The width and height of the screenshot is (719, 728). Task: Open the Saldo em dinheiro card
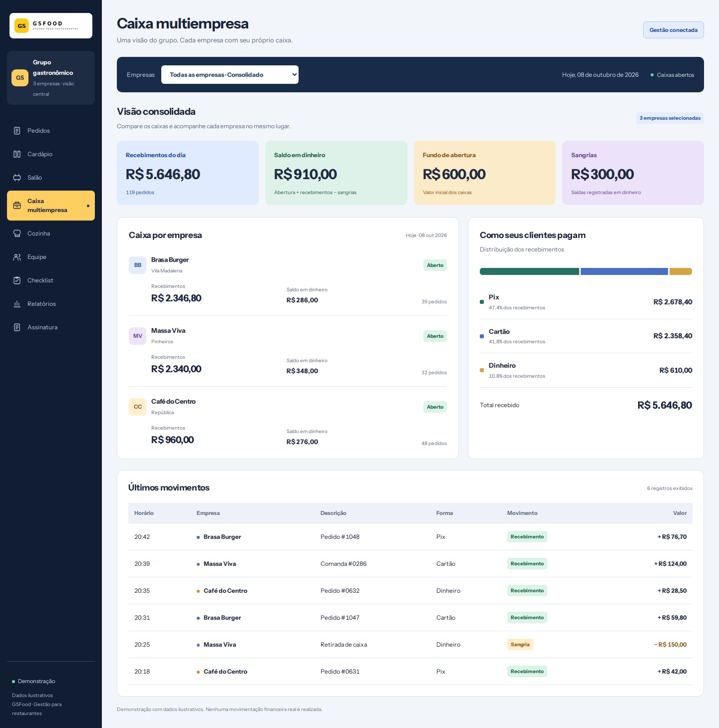(x=336, y=173)
